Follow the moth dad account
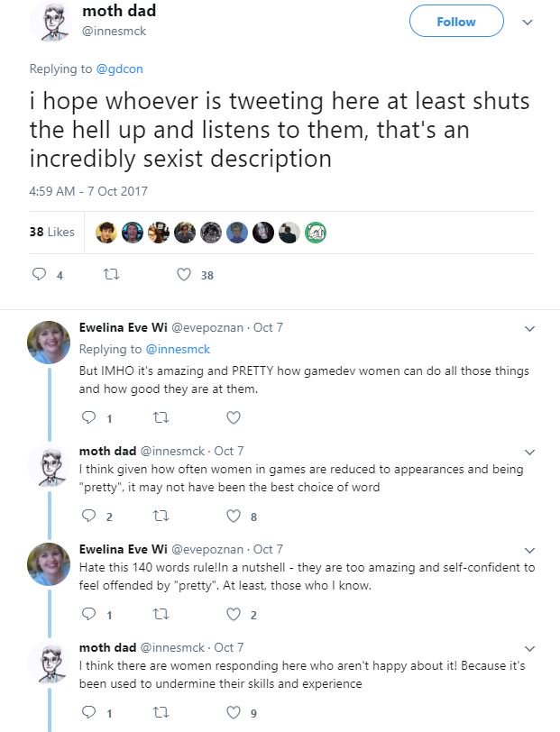Image resolution: width=560 pixels, height=732 pixels. [x=455, y=23]
